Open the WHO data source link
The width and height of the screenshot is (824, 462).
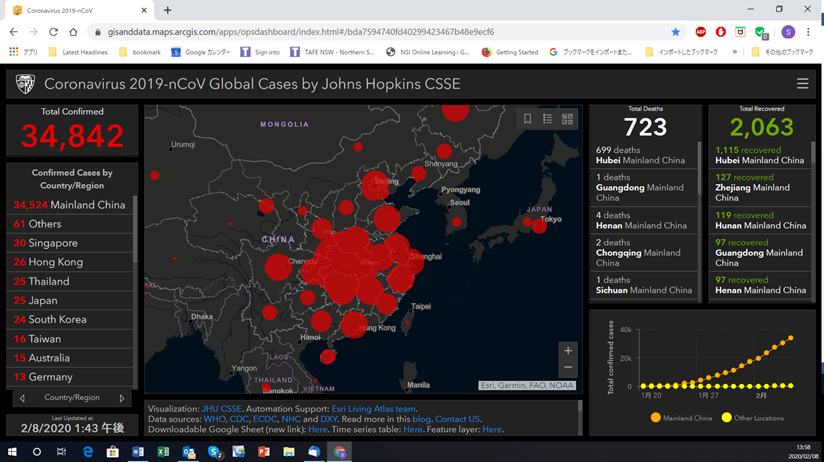(x=214, y=419)
